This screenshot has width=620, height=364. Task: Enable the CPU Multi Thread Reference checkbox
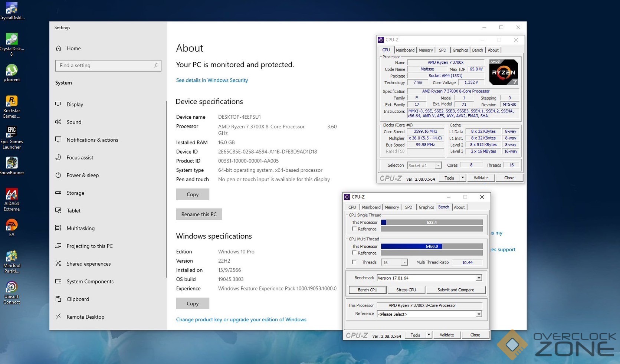tap(354, 253)
